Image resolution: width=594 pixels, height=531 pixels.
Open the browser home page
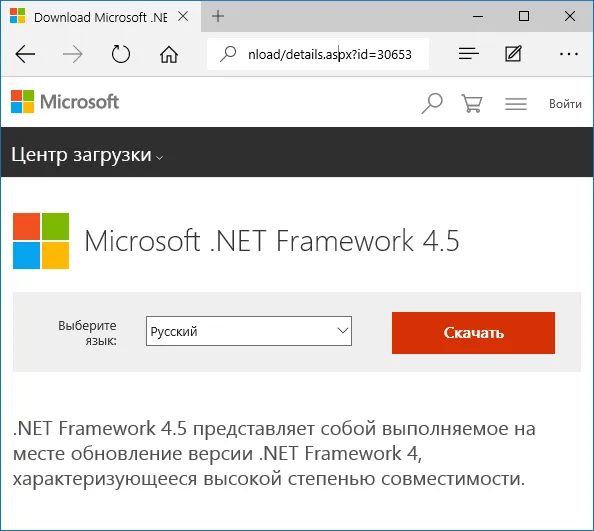[169, 54]
